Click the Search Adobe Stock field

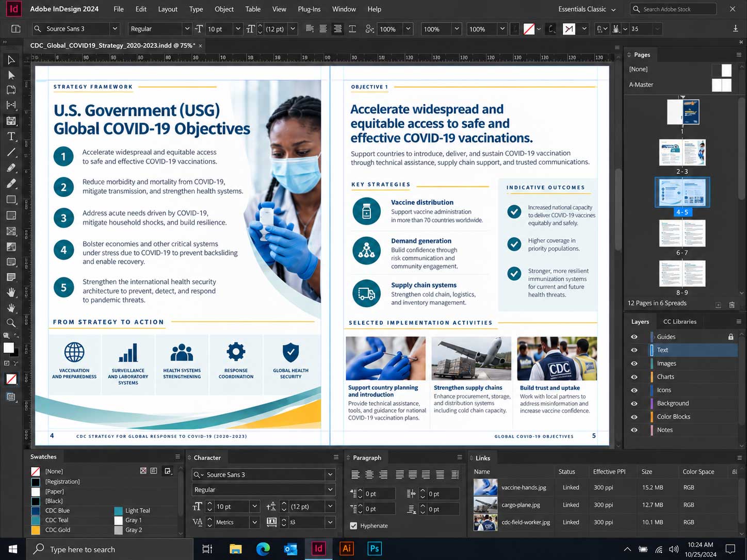coord(673,9)
